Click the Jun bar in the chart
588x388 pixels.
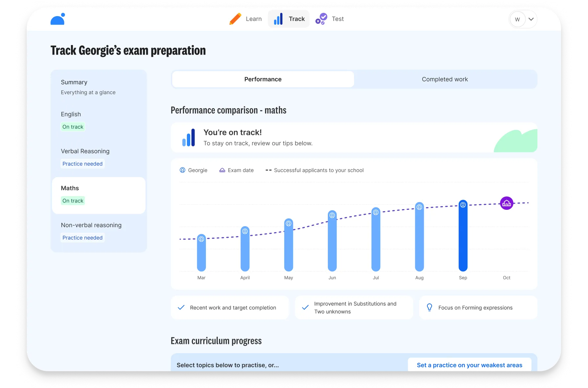point(332,241)
